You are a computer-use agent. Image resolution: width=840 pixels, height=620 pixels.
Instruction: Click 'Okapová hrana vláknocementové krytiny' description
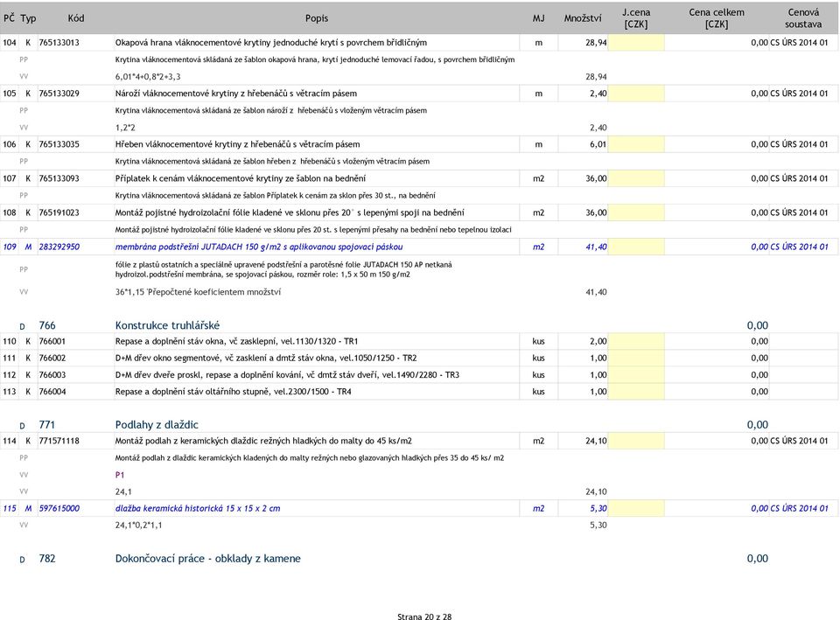[x=271, y=42]
